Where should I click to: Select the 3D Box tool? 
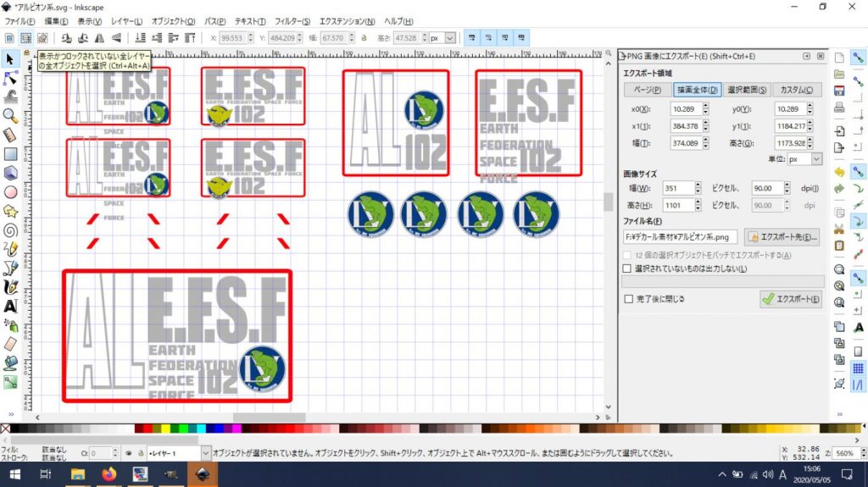[10, 174]
